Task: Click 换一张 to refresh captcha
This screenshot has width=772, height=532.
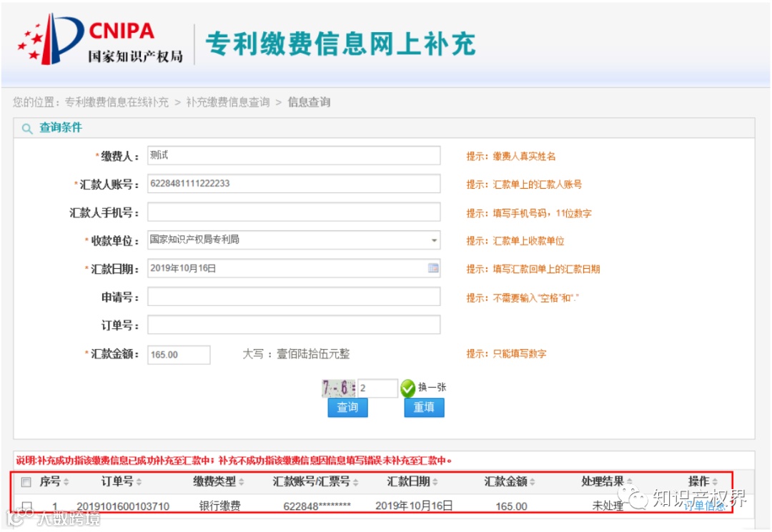Action: 432,387
